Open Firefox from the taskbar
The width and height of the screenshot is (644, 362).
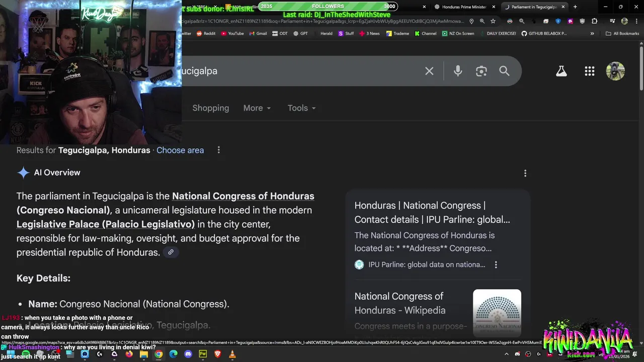(x=129, y=354)
